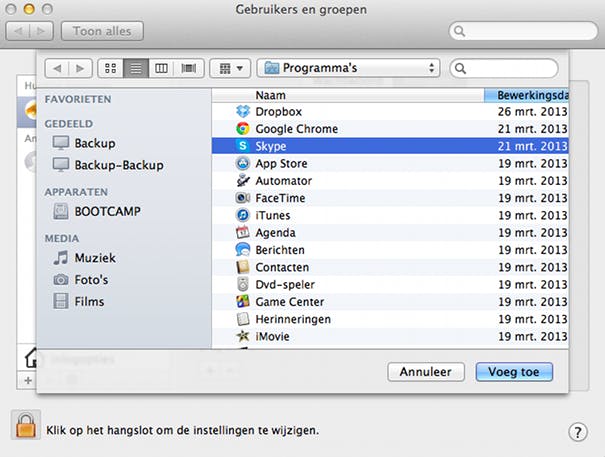This screenshot has width=605, height=457.
Task: Click the Contacten address book icon
Action: tap(243, 267)
